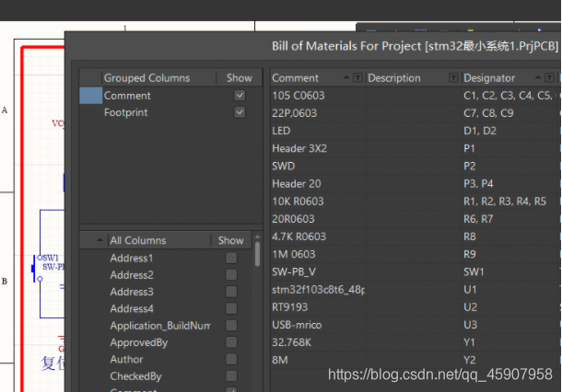Enable Show for Address1 column

tap(231, 258)
